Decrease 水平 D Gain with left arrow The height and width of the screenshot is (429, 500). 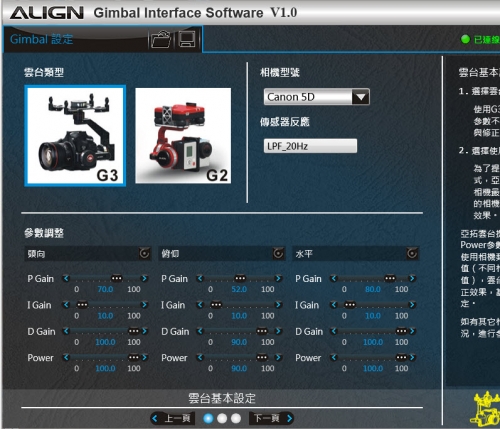click(x=334, y=331)
